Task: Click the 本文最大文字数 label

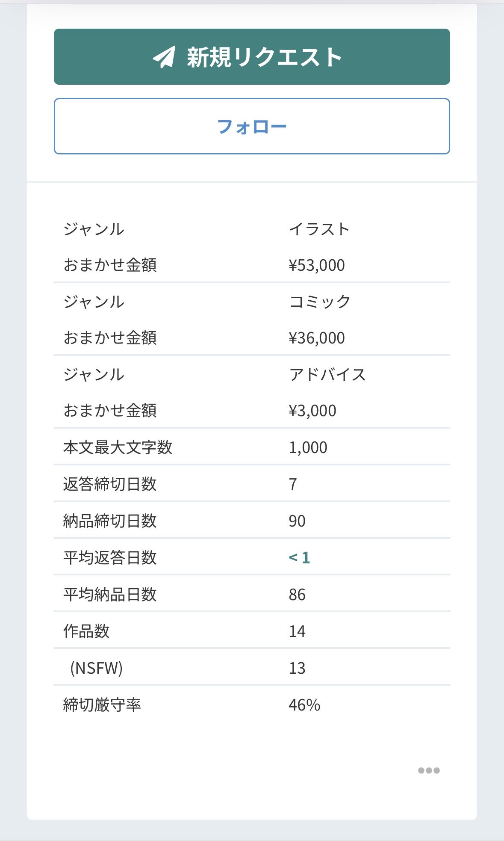Action: 118,447
